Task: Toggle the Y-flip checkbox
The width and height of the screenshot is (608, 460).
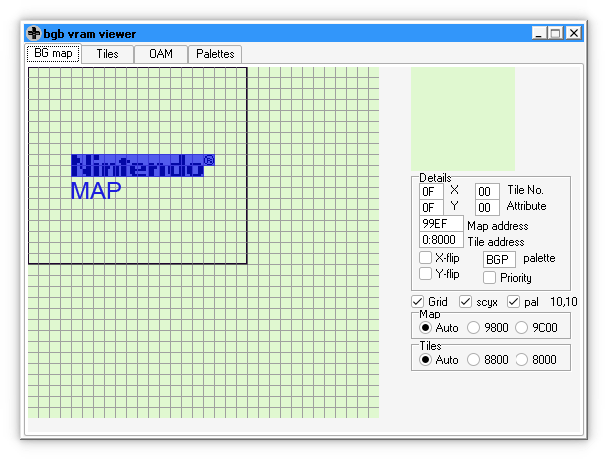Action: [425, 273]
